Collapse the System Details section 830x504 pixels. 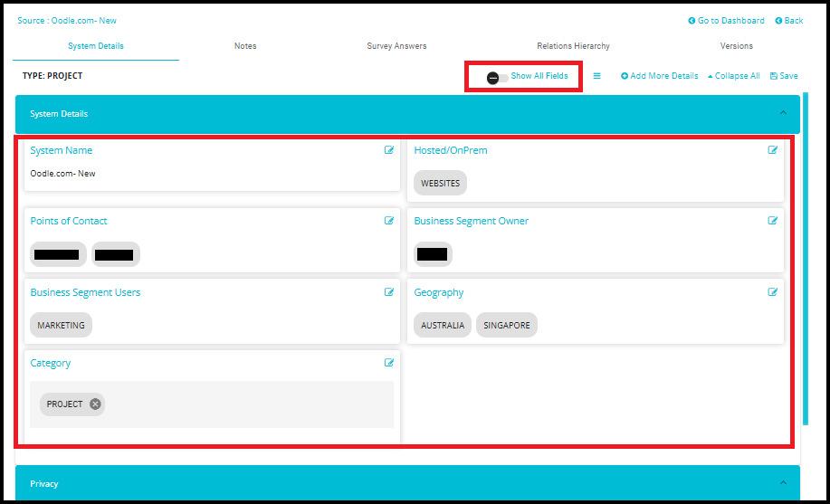783,114
